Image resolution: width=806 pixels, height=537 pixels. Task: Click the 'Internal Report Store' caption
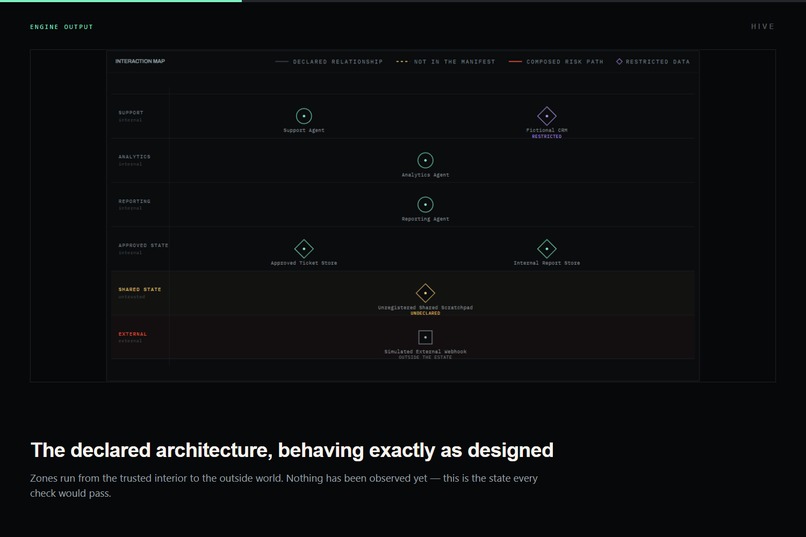pyautogui.click(x=546, y=263)
